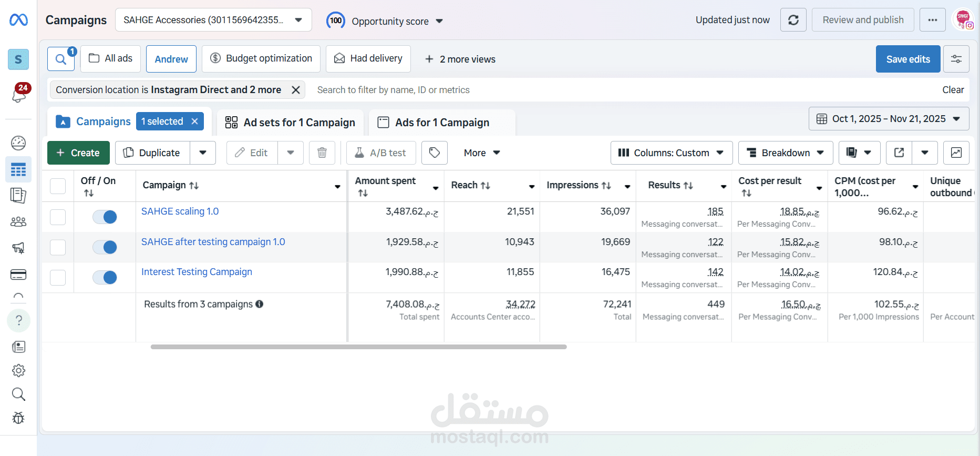Click the export share icon button
Screen dimensions: 980x456
coord(899,153)
